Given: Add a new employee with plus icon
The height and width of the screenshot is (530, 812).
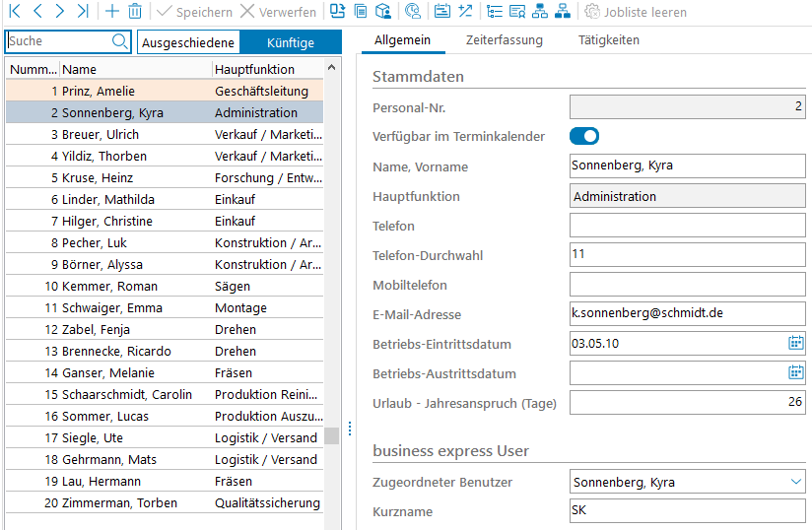Looking at the screenshot, I should (x=111, y=12).
